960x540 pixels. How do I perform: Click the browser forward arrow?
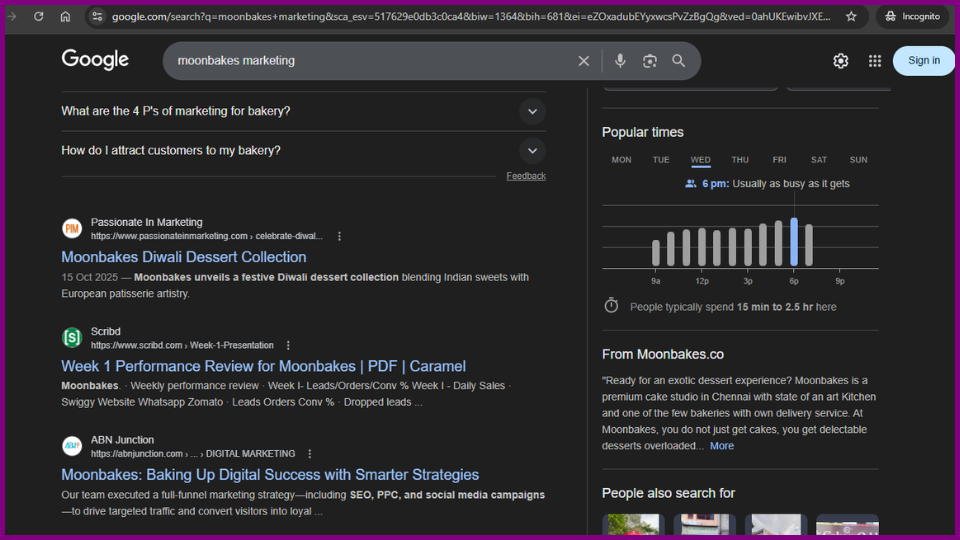11,17
